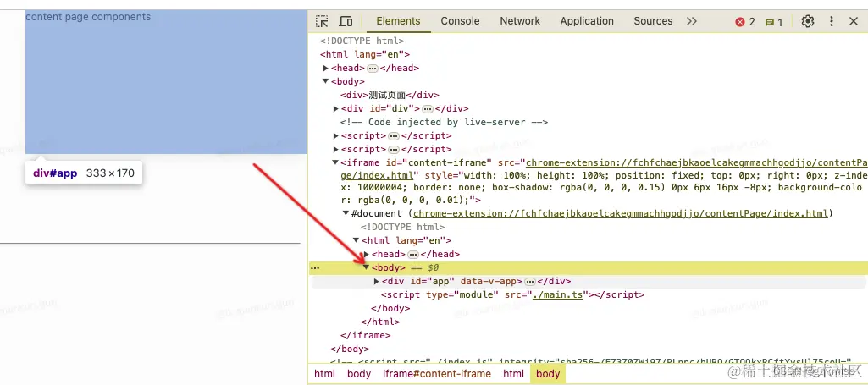Expand the div id="div" node
The width and height of the screenshot is (868, 385).
pyautogui.click(x=336, y=108)
